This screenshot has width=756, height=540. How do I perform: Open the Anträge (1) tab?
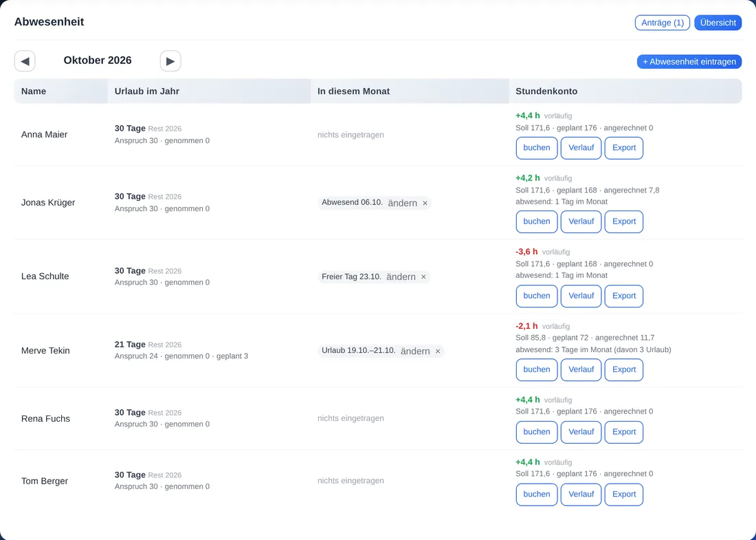point(663,23)
